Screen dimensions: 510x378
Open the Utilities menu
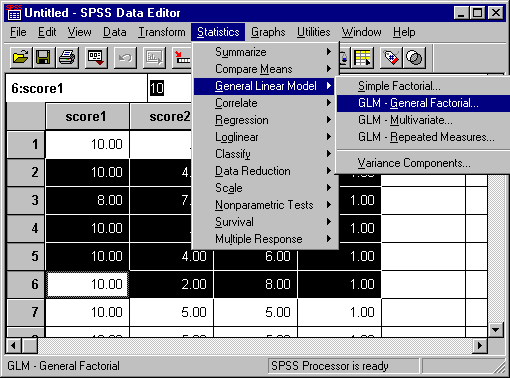coord(313,32)
